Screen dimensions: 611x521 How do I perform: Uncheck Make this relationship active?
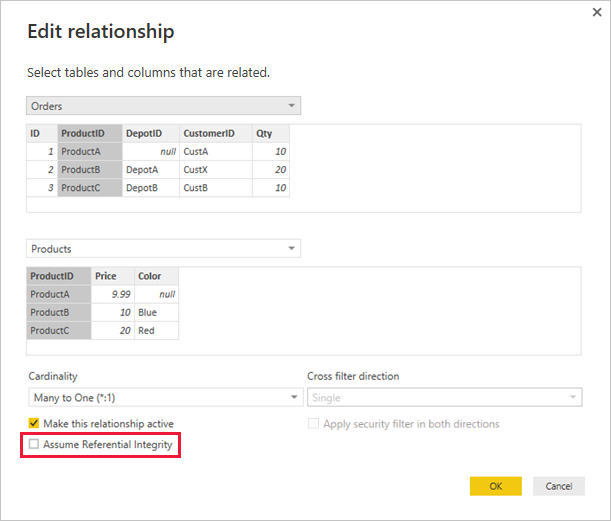35,424
